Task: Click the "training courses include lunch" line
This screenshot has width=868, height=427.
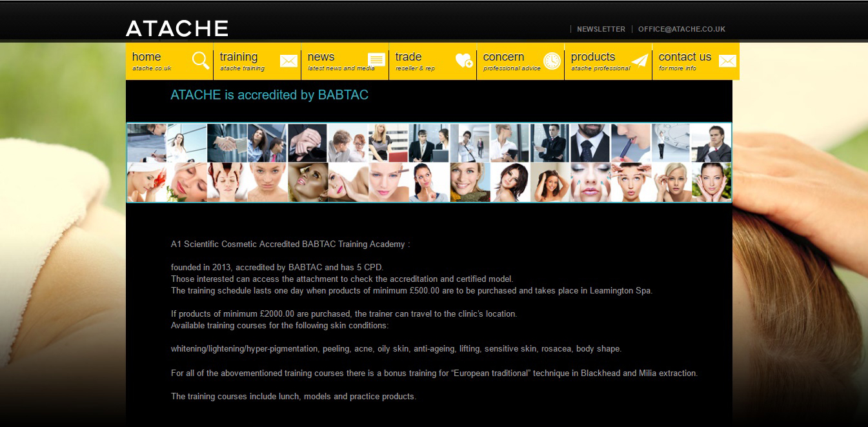Action: (294, 397)
